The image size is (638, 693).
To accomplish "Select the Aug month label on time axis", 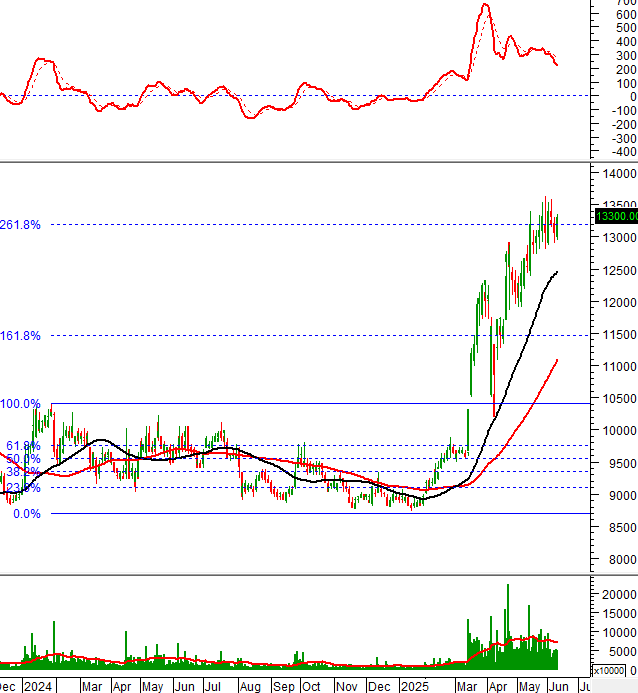I will [250, 686].
